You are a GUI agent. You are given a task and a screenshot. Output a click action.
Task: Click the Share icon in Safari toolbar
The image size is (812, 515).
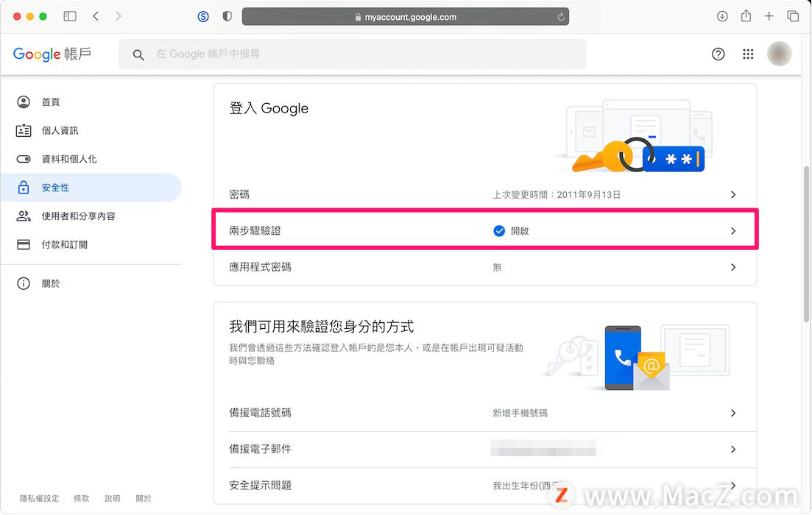(x=746, y=15)
